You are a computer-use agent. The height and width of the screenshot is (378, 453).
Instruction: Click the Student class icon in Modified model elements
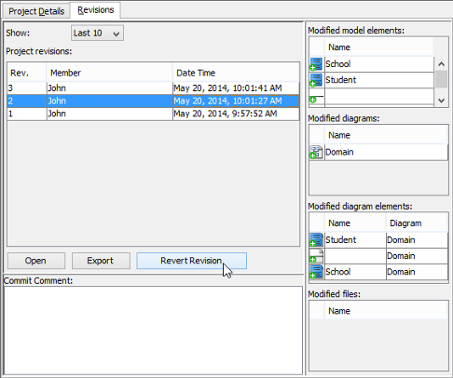pyautogui.click(x=316, y=80)
